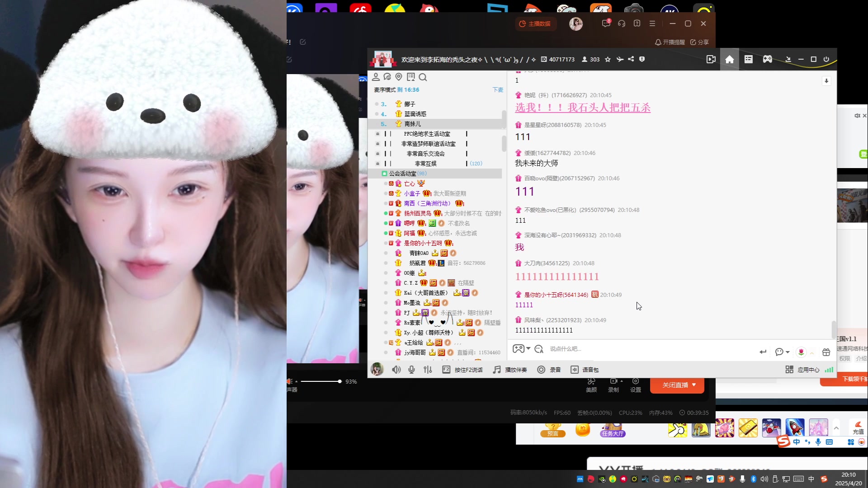Click the emoji picker beside chat input
This screenshot has height=488, width=868.
point(539,349)
